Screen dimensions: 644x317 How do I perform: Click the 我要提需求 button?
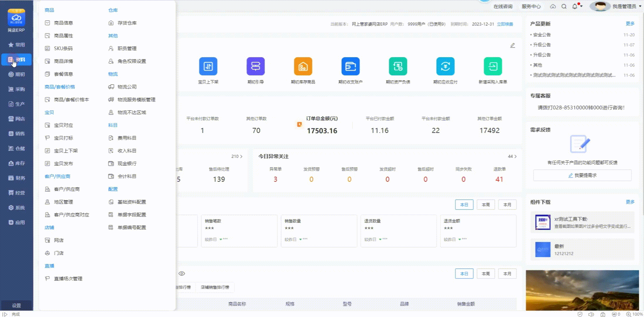pos(582,175)
